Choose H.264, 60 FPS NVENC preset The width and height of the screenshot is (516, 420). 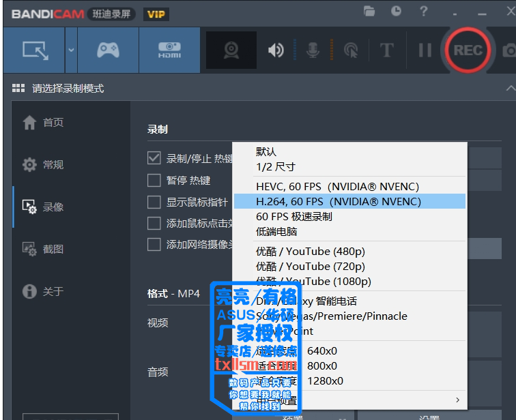coord(349,201)
